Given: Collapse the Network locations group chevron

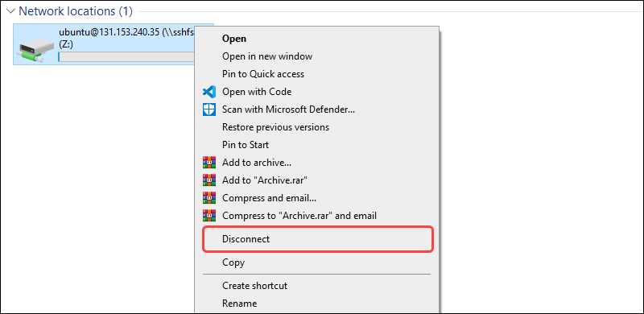Looking at the screenshot, I should pyautogui.click(x=11, y=11).
